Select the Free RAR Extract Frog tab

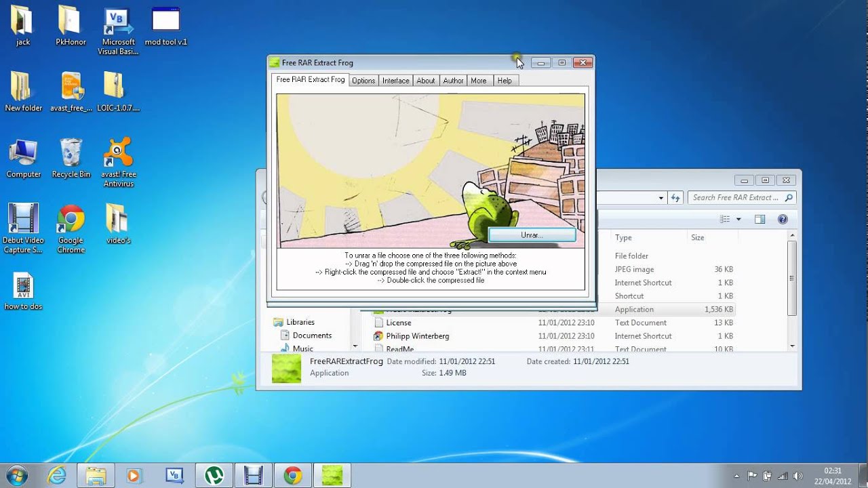point(311,80)
